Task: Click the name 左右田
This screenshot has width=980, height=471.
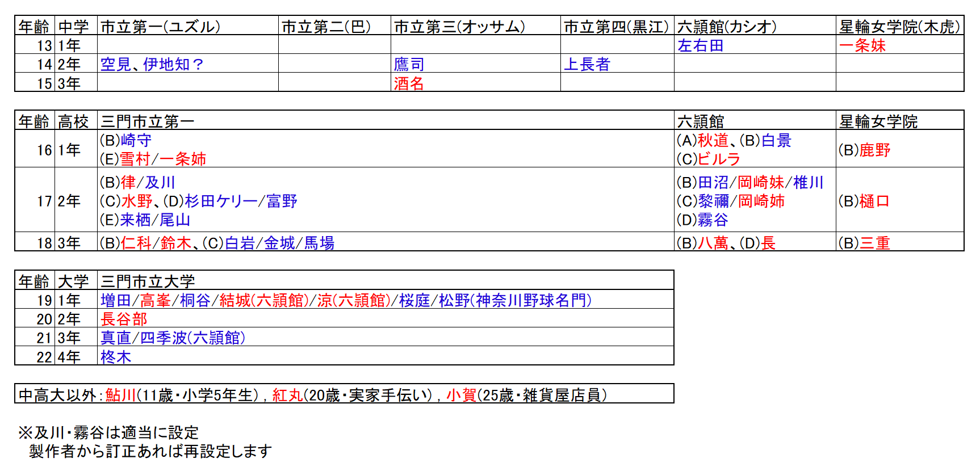Action: [701, 45]
